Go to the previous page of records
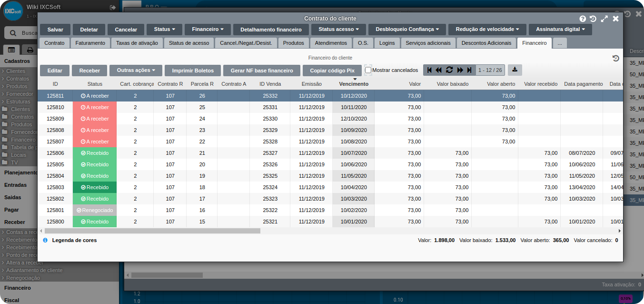Image resolution: width=644 pixels, height=304 pixels. [439, 70]
